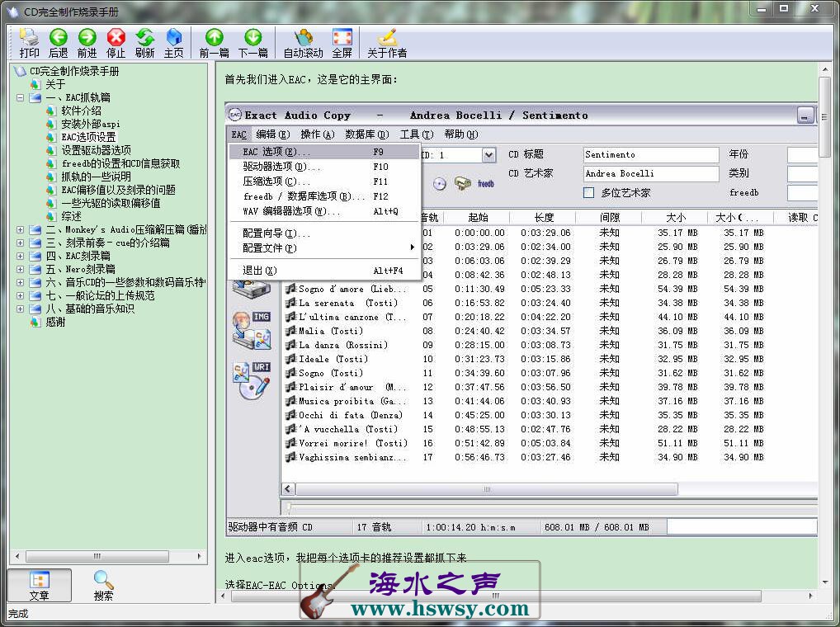Click the 起始 column header

[477, 218]
